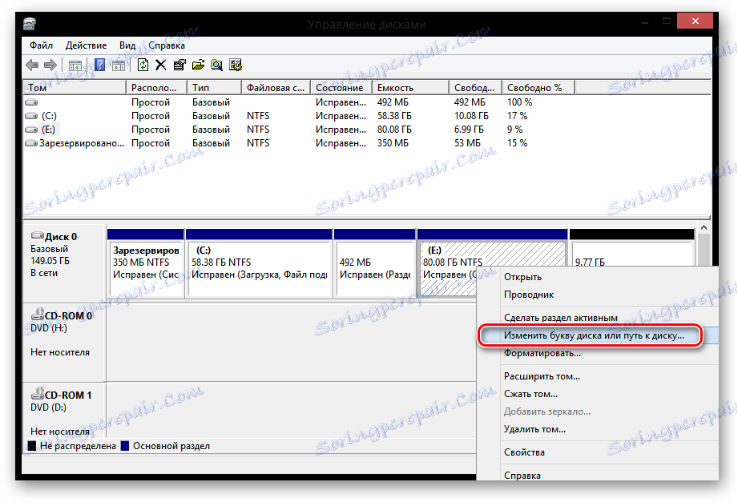Image resolution: width=737 pixels, height=504 pixels.
Task: Open the Файл menu
Action: tap(41, 46)
